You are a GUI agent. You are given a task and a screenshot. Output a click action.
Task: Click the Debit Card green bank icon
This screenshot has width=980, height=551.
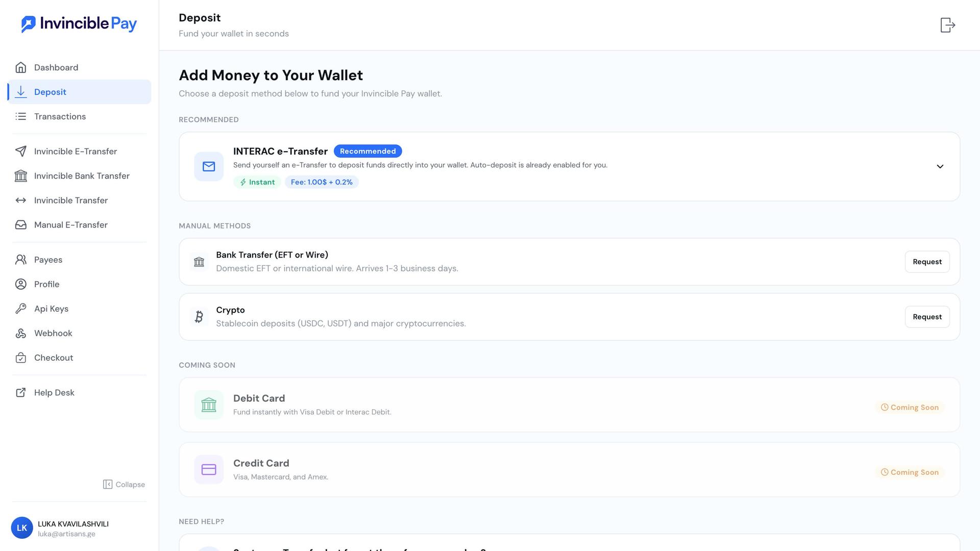tap(209, 405)
